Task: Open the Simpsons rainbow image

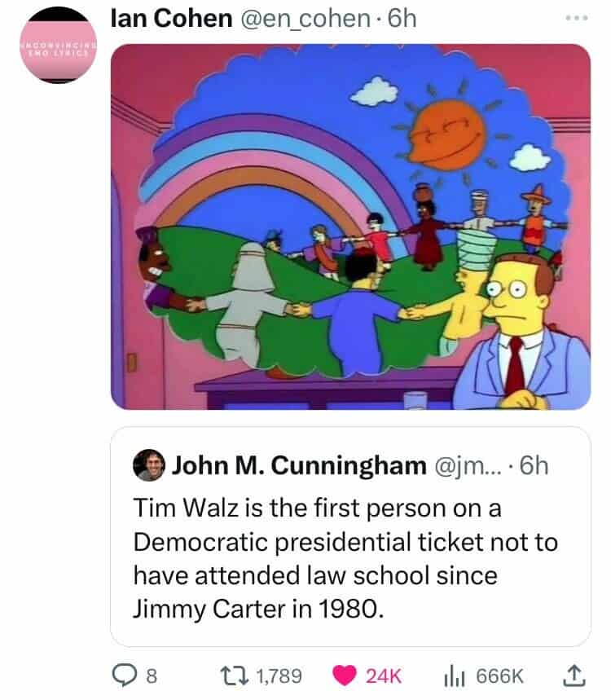Action: 351,227
